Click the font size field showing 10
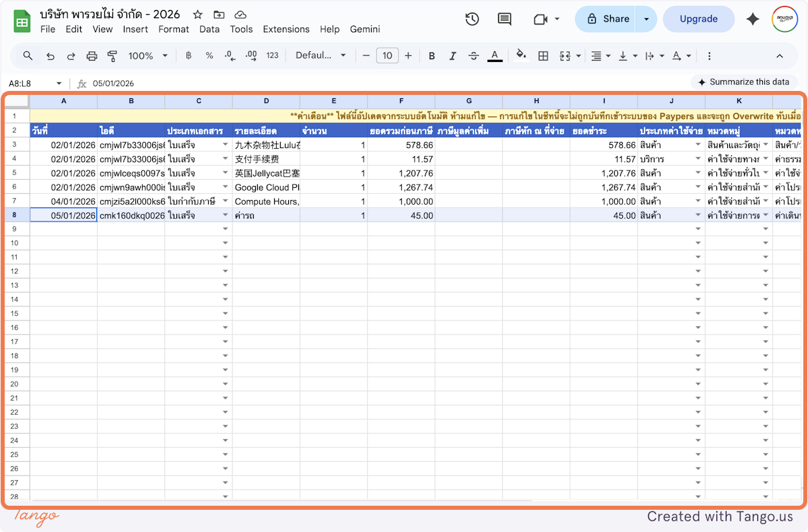808x532 pixels. pos(387,56)
